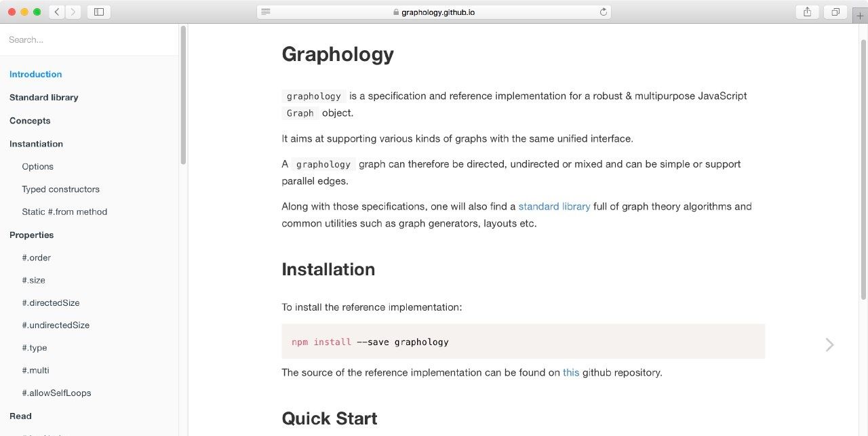Viewport: 868px width, 436px height.
Task: Open the Instantiation sidebar section
Action: coord(36,144)
